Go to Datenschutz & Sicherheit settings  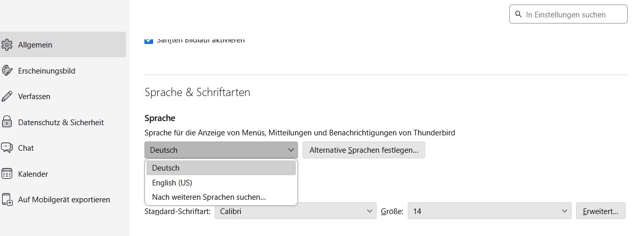tap(61, 123)
